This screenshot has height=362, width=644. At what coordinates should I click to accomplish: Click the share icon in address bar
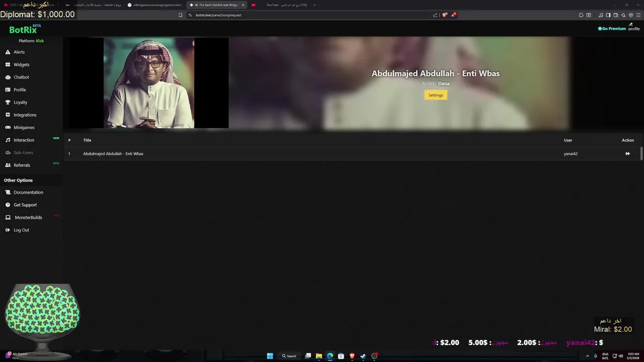coord(435,15)
